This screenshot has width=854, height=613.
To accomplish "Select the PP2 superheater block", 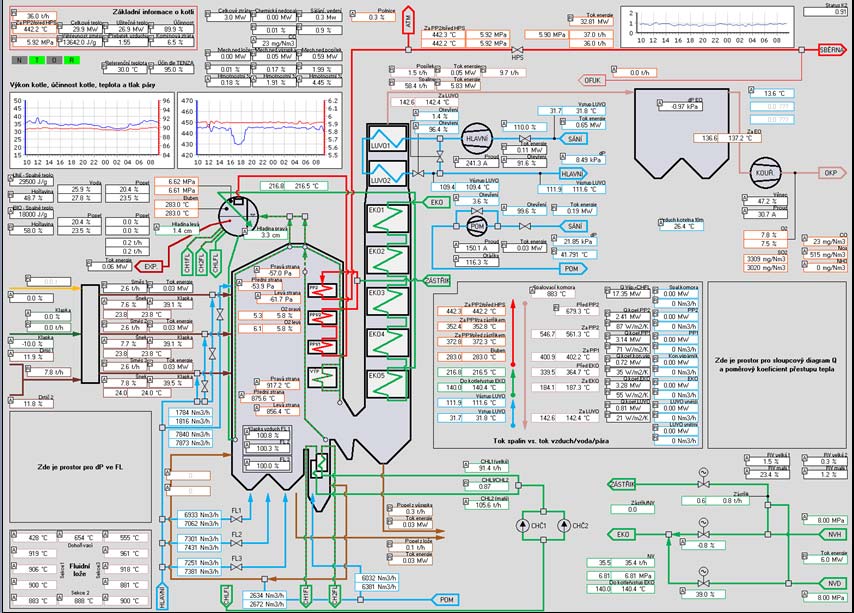I will pos(322,290).
